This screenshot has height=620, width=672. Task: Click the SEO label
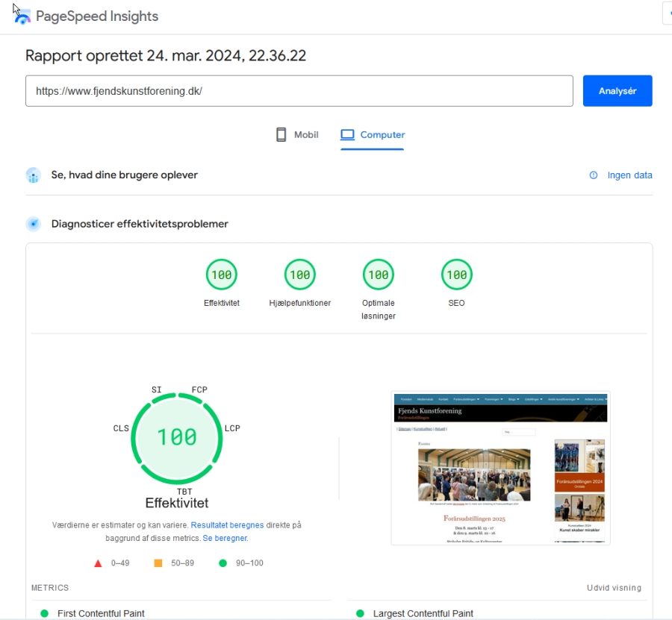pos(456,303)
